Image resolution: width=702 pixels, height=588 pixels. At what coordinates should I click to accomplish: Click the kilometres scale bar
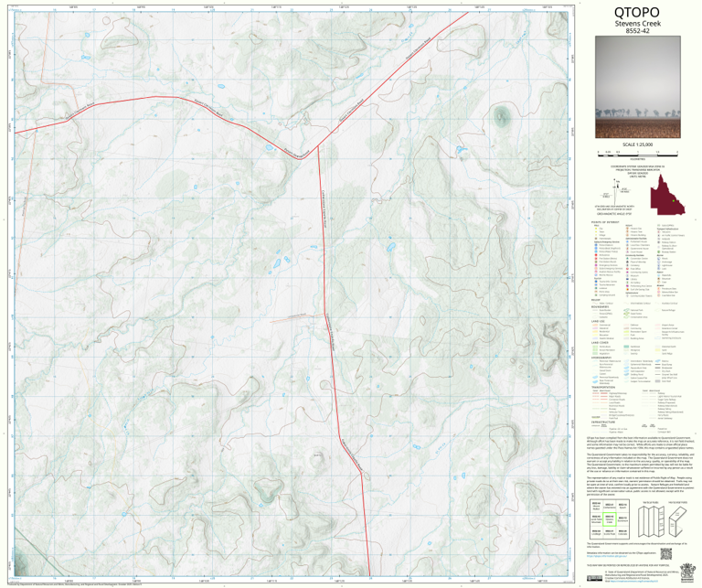tap(637, 154)
